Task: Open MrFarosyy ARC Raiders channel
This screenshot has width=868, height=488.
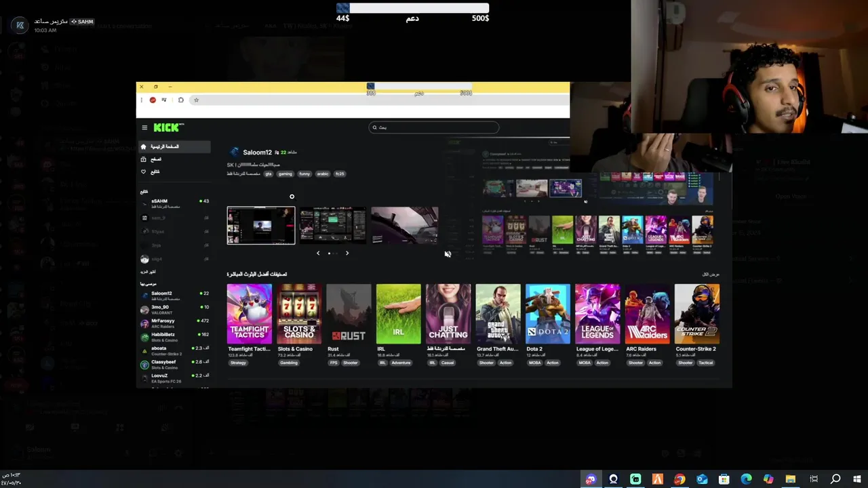Action: click(x=175, y=323)
